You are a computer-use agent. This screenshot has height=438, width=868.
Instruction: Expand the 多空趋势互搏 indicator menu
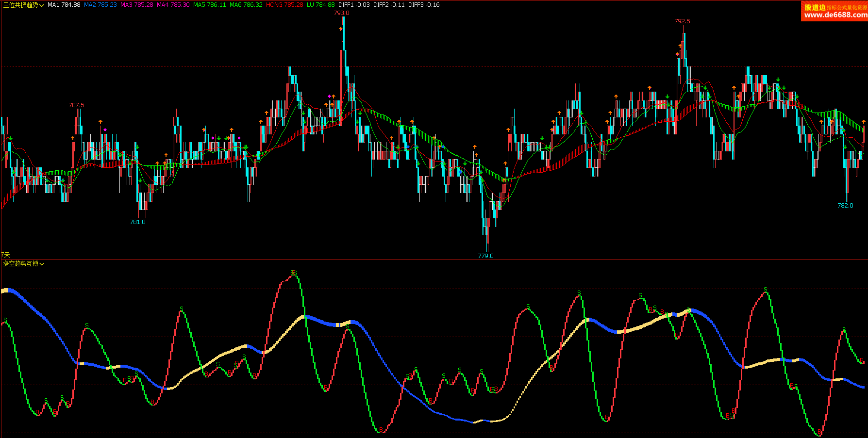tap(23, 264)
